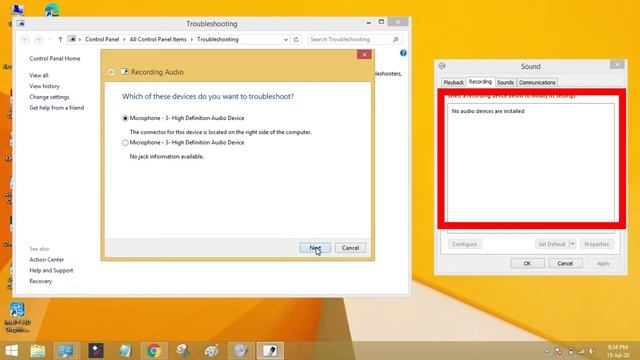This screenshot has width=640, height=360.
Task: Click the blue Help icon in Troubleshooting
Action: pyautogui.click(x=403, y=53)
